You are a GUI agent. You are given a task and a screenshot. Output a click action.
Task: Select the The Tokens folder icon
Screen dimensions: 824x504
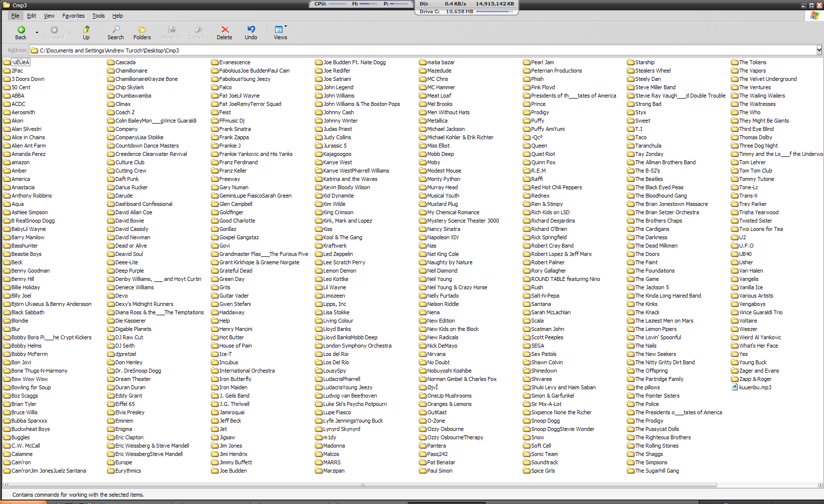[735, 62]
